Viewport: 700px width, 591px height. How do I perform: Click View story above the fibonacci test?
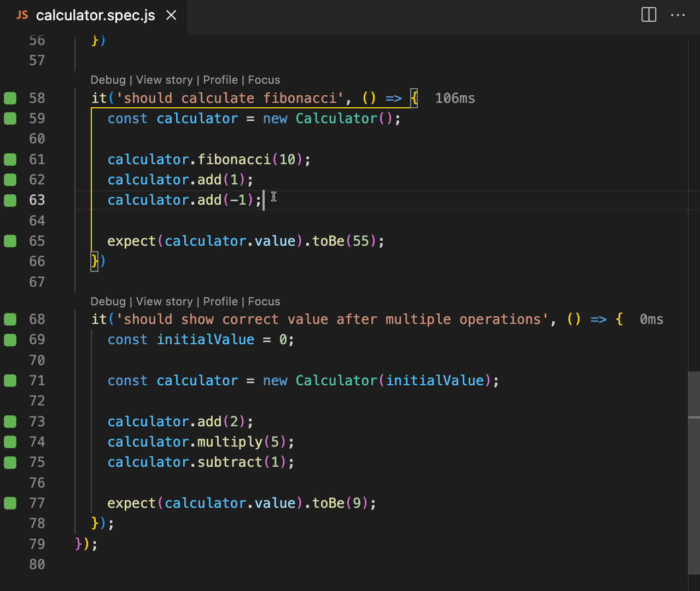pyautogui.click(x=165, y=80)
